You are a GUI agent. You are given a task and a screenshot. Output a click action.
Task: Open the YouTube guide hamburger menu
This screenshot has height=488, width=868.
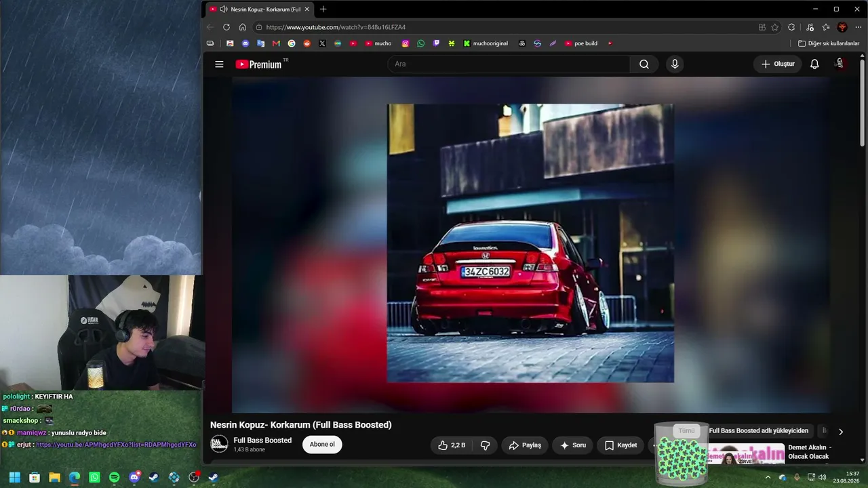[x=219, y=64]
